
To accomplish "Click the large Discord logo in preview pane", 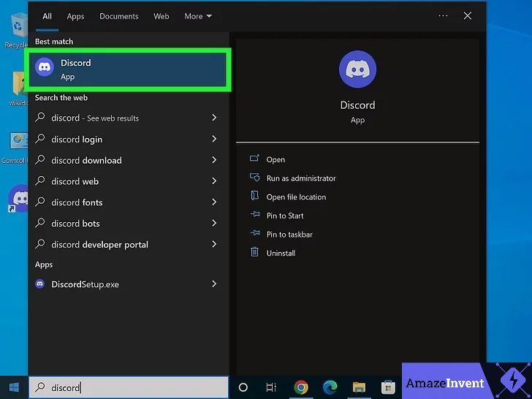I will pyautogui.click(x=357, y=69).
